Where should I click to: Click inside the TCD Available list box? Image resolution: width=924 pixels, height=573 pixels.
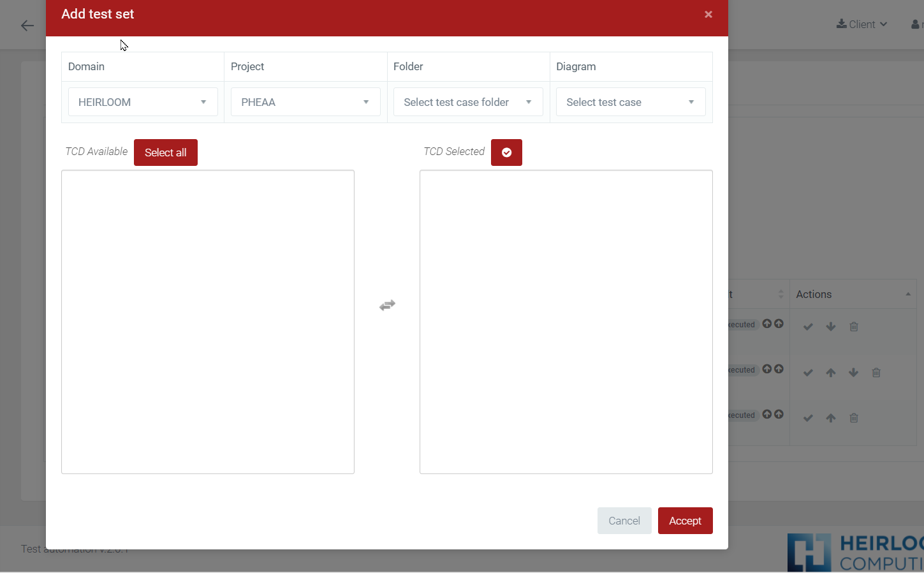point(208,322)
